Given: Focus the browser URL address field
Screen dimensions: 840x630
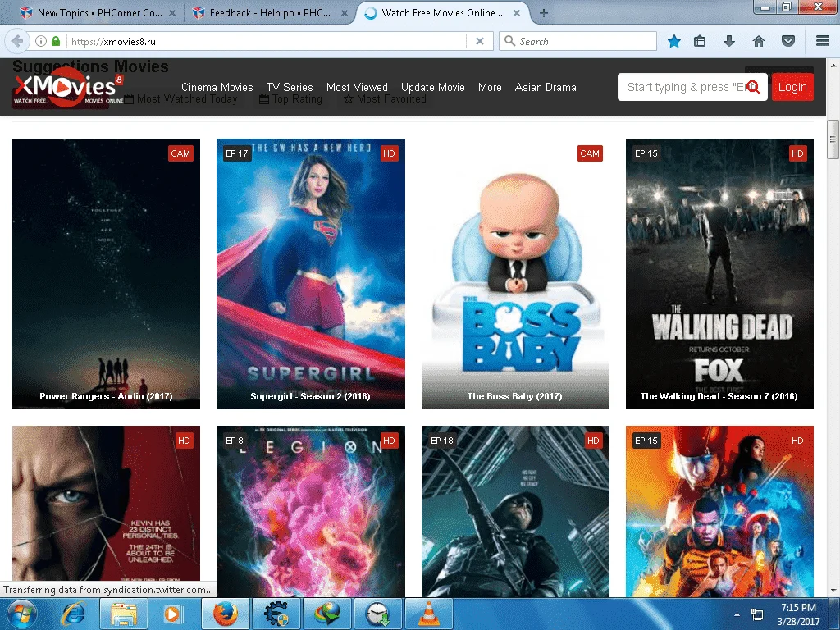Looking at the screenshot, I should click(267, 41).
